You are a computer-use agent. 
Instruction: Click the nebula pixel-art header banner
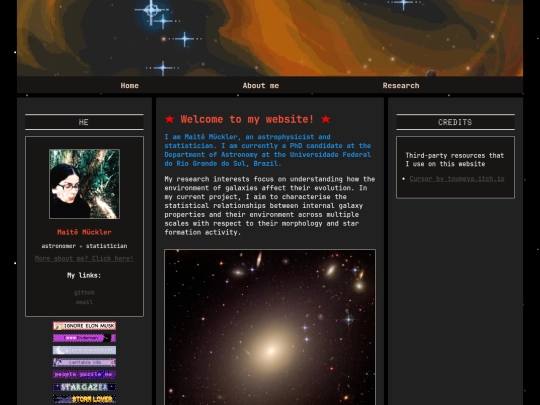pyautogui.click(x=270, y=38)
